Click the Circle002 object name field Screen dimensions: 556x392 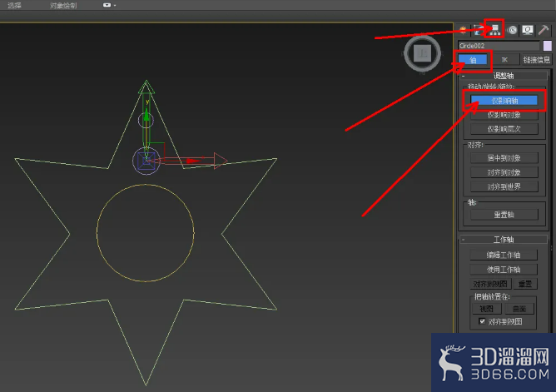coord(499,46)
